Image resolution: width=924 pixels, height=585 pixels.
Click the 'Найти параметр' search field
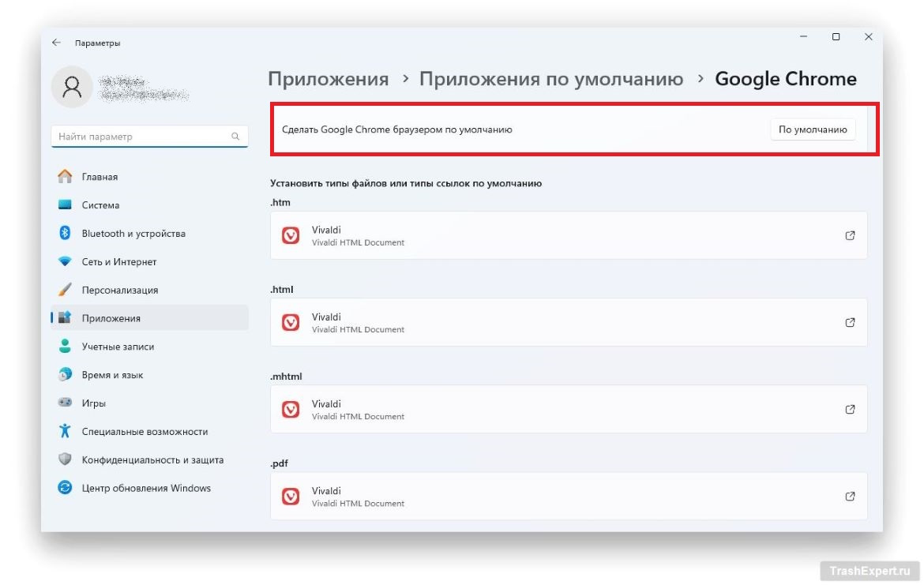tap(142, 137)
